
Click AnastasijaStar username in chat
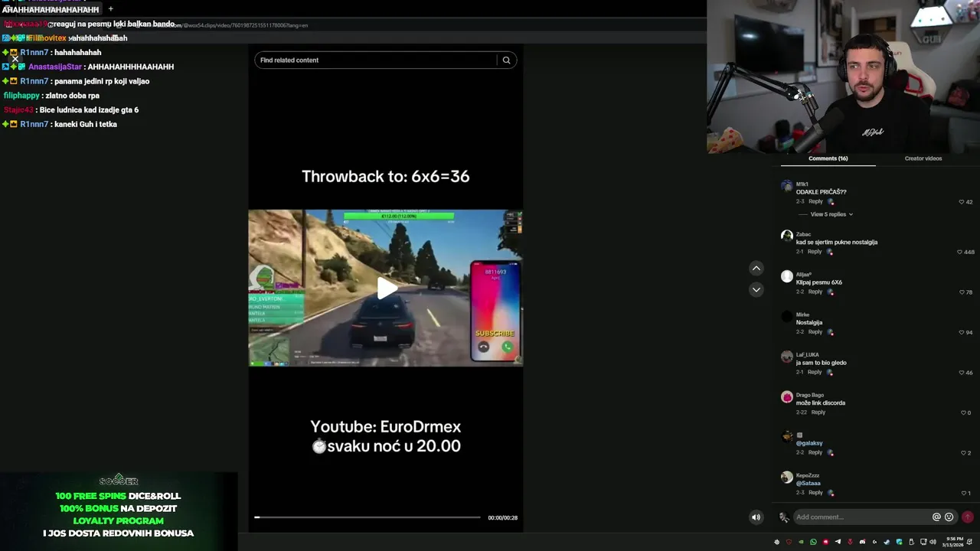coord(55,67)
